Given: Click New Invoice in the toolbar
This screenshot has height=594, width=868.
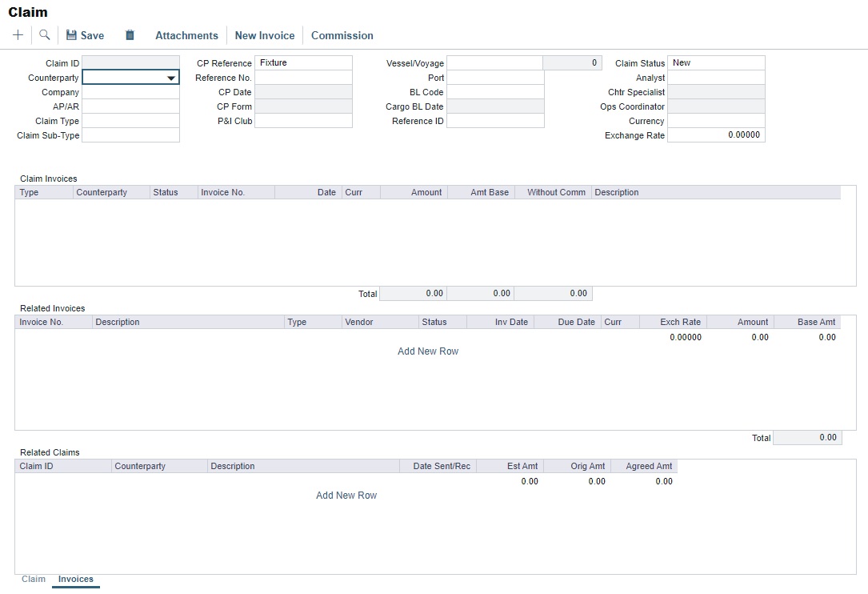Looking at the screenshot, I should click(x=265, y=35).
